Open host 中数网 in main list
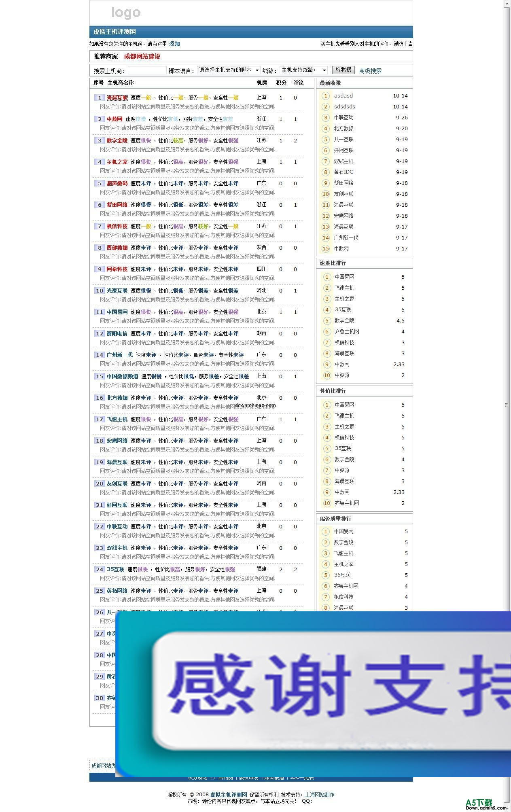Screen dimensions: 511x812 pyautogui.click(x=114, y=119)
